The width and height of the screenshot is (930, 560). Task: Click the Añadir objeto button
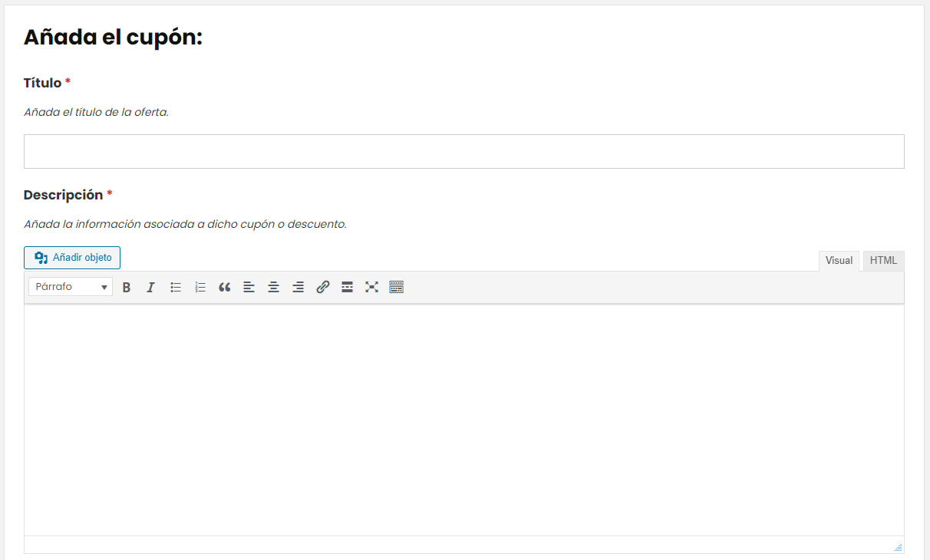[x=72, y=258]
